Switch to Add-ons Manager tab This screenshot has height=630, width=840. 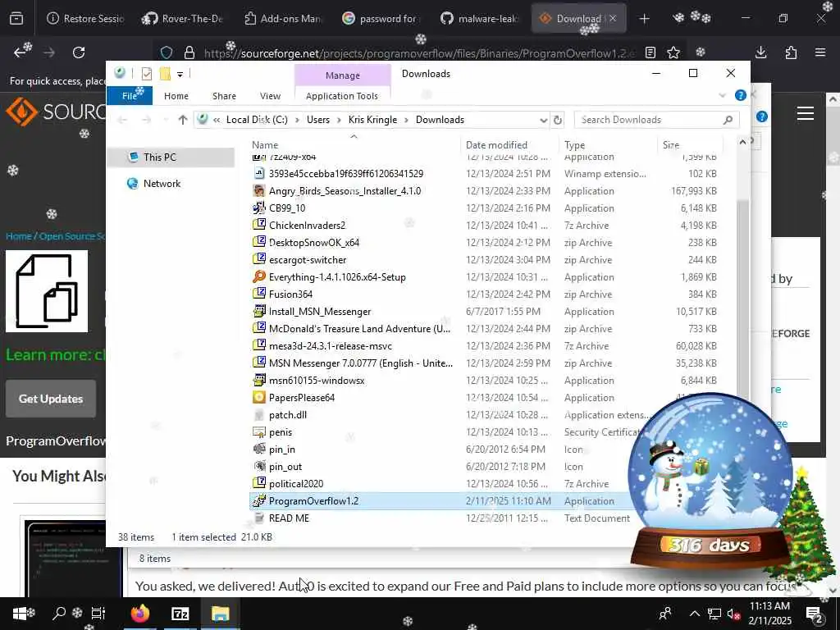(282, 19)
